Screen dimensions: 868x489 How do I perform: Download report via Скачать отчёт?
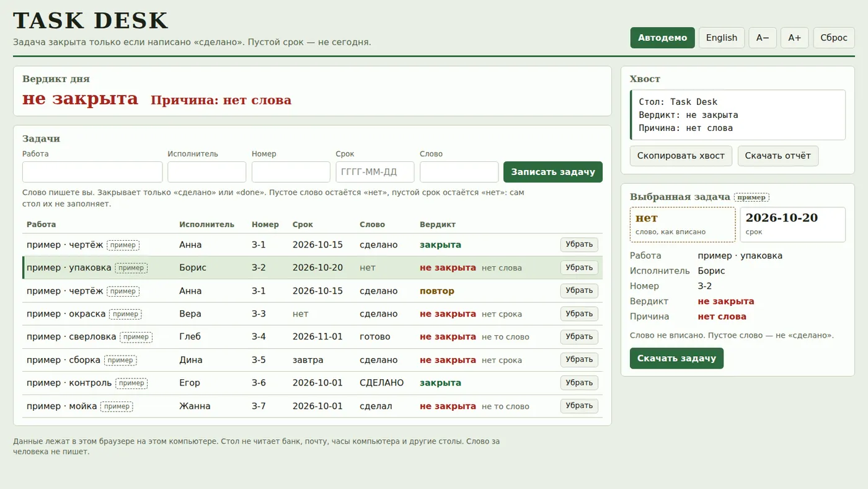(778, 156)
